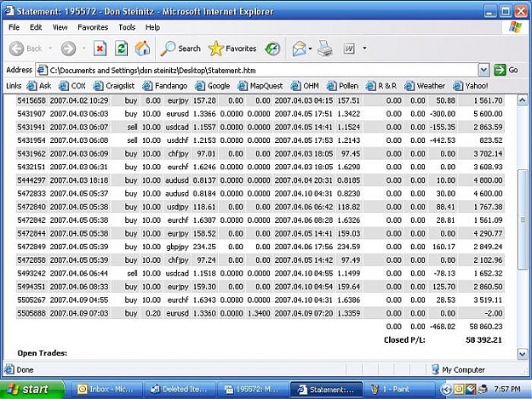Image resolution: width=532 pixels, height=399 pixels.
Task: Expand the Back button history dropdown
Action: tap(50, 48)
